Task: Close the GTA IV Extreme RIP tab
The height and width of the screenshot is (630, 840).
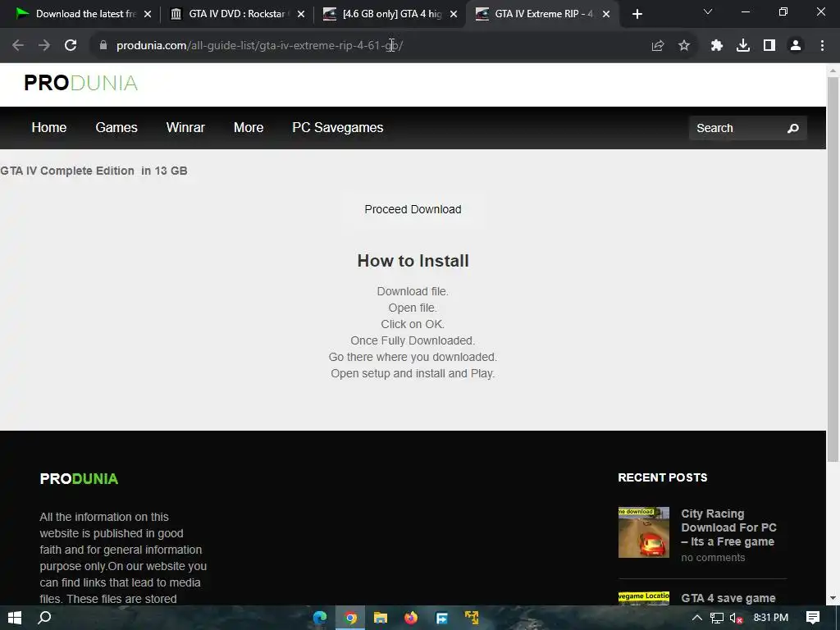Action: [606, 15]
